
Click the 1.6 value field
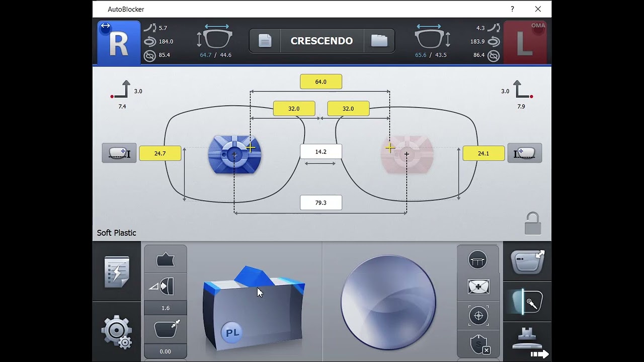pos(166,308)
